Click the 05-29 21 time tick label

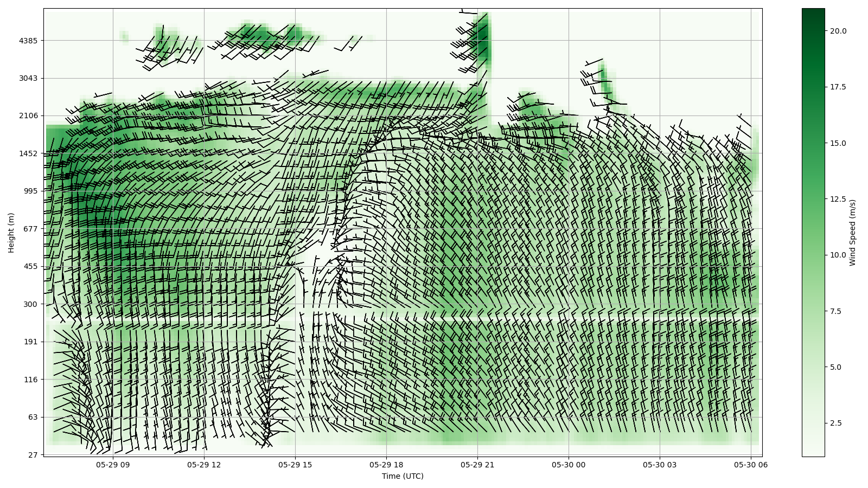(x=477, y=465)
